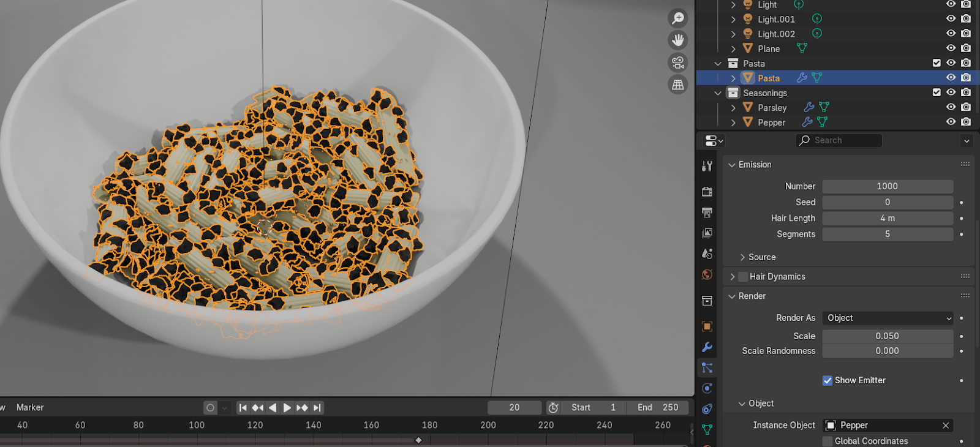Click the viewport zoom magnifier icon
The image size is (980, 447).
(x=677, y=18)
